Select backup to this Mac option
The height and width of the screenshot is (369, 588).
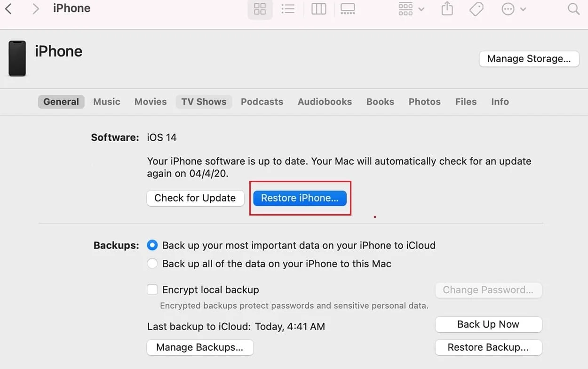pyautogui.click(x=152, y=264)
